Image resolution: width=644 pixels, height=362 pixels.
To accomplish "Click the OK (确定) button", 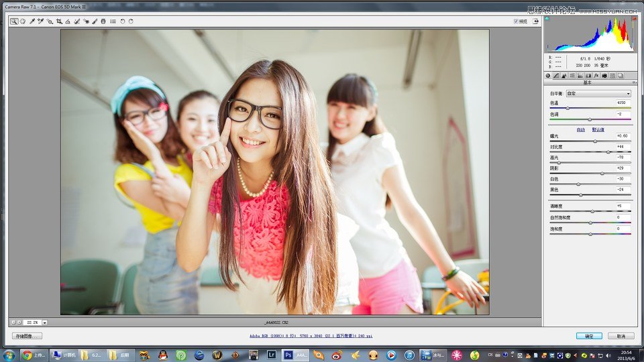I will tap(589, 336).
